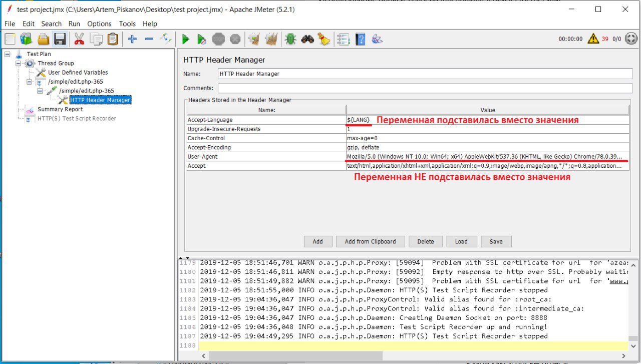Image resolution: width=641 pixels, height=364 pixels.
Task: Open the Run menu
Action: click(x=74, y=24)
